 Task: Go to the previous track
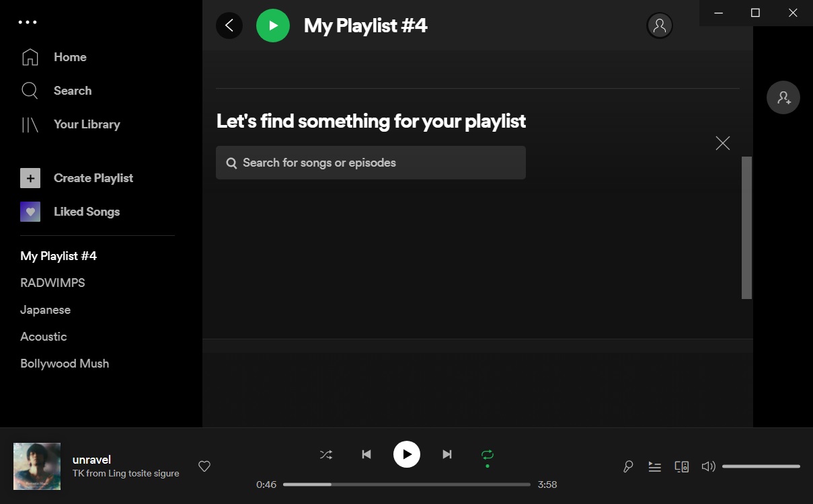coord(366,454)
